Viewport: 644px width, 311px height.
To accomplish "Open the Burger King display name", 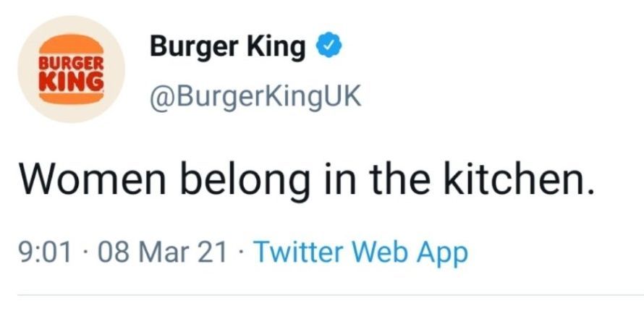I will [227, 48].
